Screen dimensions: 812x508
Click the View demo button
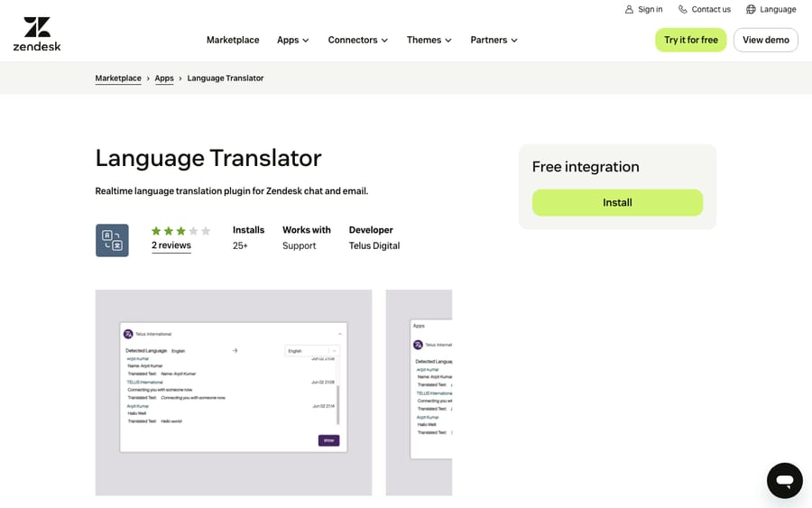pyautogui.click(x=766, y=40)
